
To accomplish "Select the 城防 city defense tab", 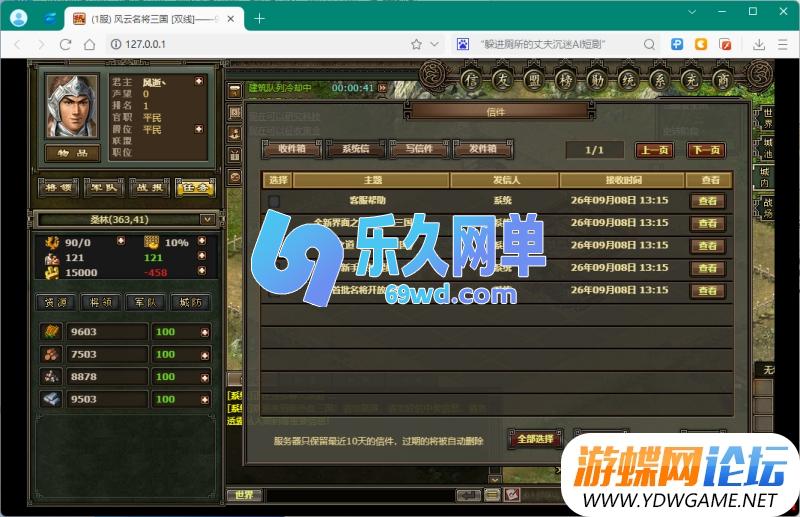I will click(x=190, y=302).
